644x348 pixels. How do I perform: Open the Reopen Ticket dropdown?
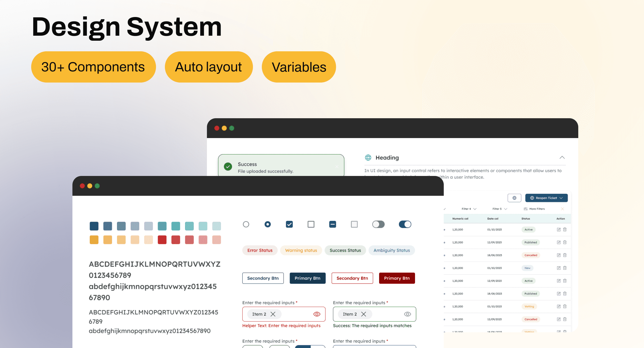click(547, 198)
